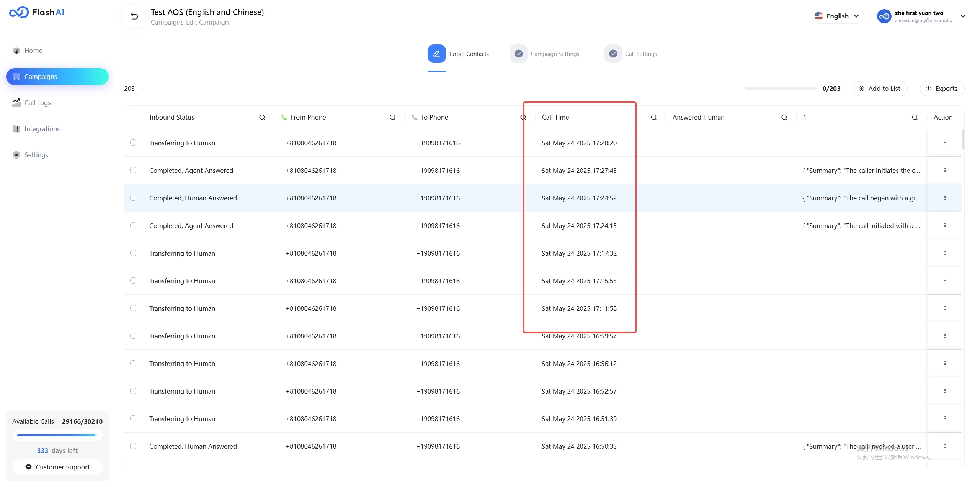Click "Sat May 24 2025 16:56:12" cell

[x=579, y=364]
